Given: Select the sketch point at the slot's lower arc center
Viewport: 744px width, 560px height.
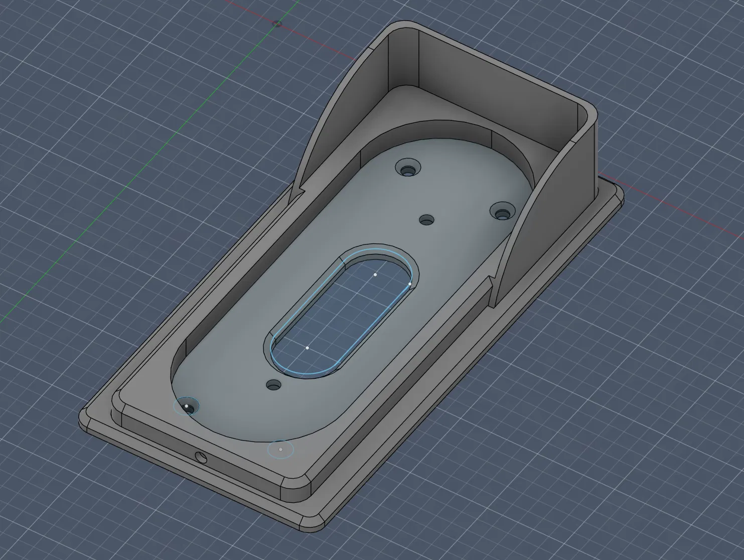Looking at the screenshot, I should pyautogui.click(x=307, y=347).
